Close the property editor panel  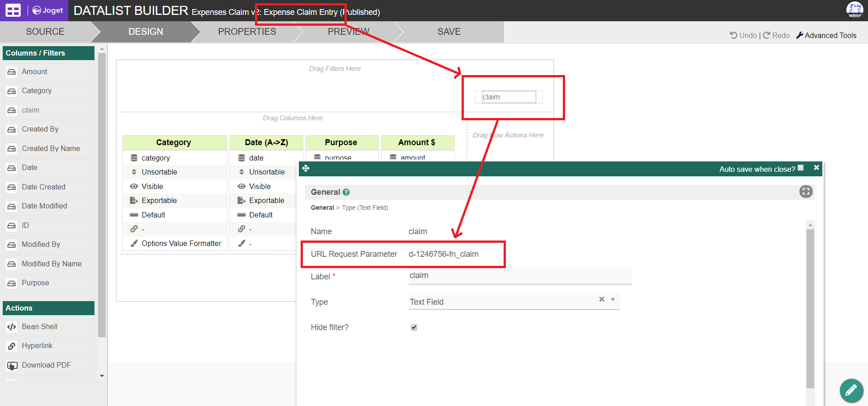click(x=816, y=168)
